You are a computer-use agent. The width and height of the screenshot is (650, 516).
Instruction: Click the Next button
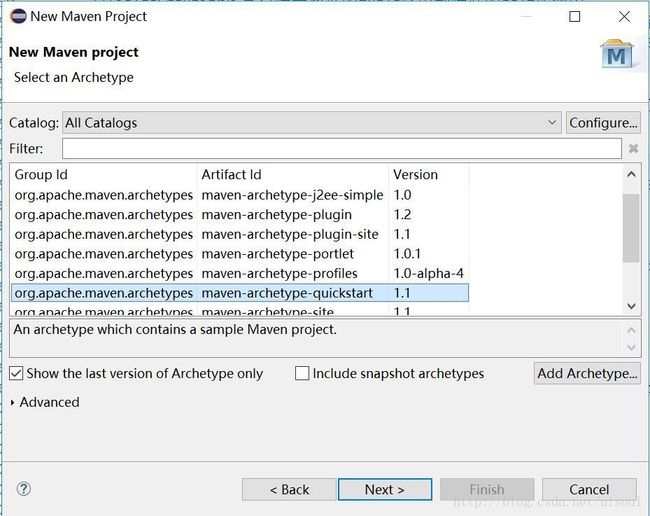click(x=385, y=489)
